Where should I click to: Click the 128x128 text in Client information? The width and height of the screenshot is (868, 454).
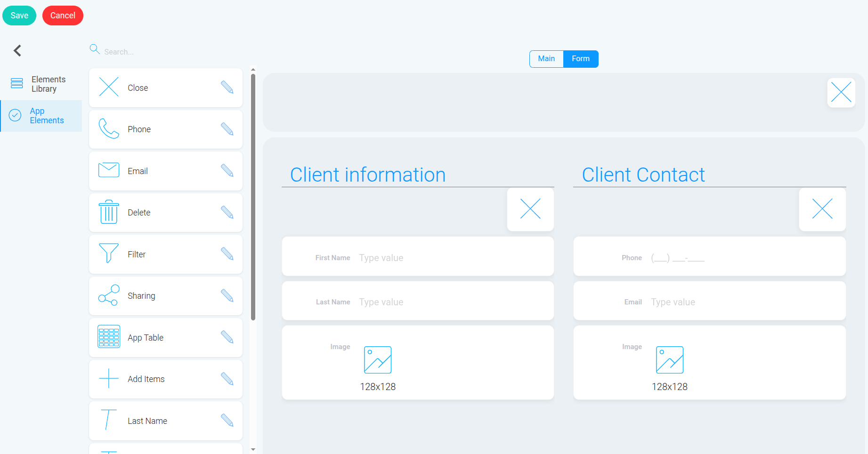coord(378,387)
